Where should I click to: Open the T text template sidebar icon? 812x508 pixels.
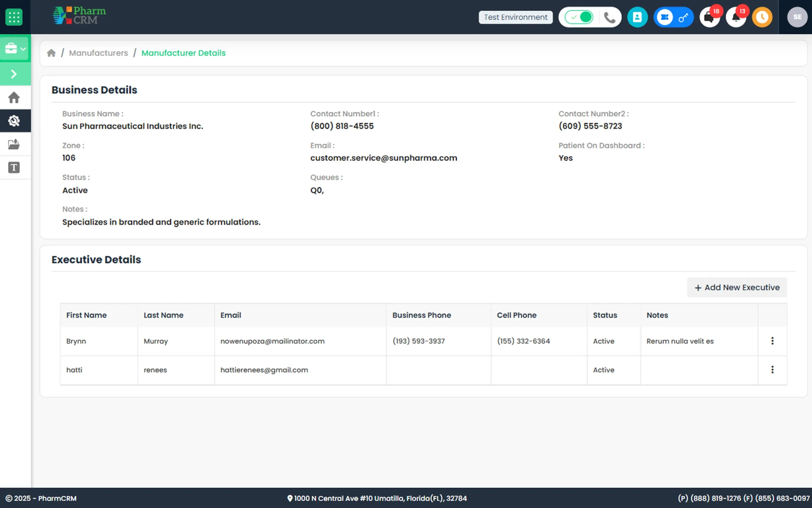point(14,167)
